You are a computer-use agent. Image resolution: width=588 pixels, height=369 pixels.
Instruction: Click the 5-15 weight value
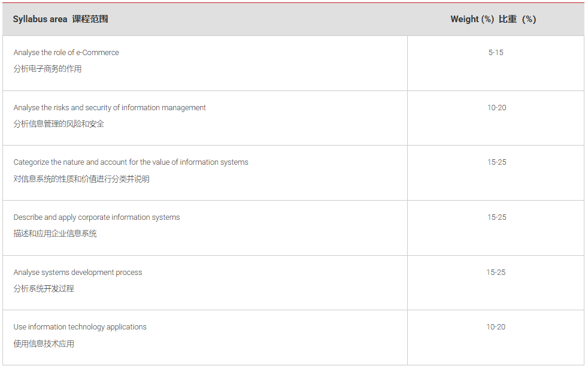[x=496, y=53]
